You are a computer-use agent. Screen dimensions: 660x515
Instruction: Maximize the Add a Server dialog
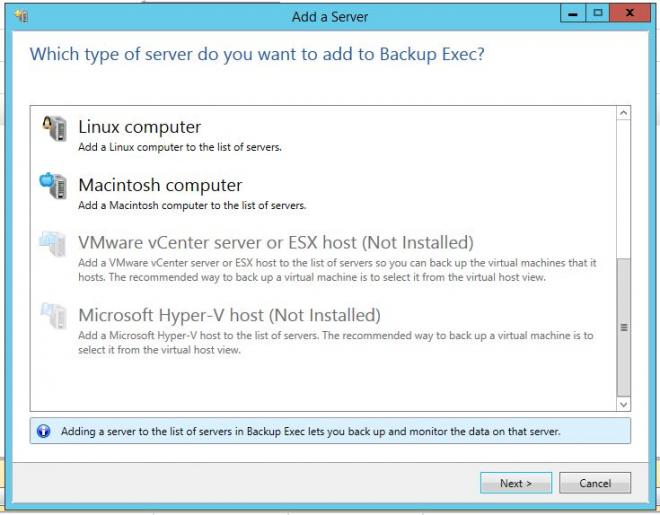coord(598,15)
